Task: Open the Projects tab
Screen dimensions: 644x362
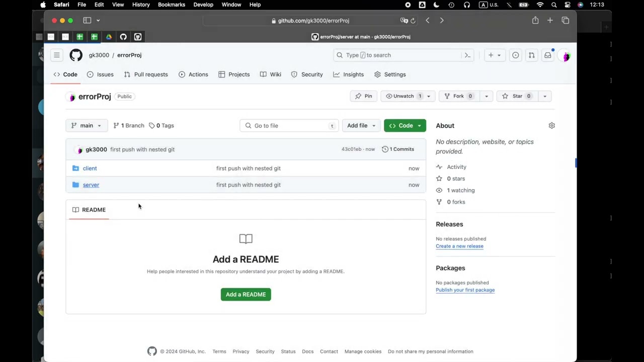Action: 234,74
